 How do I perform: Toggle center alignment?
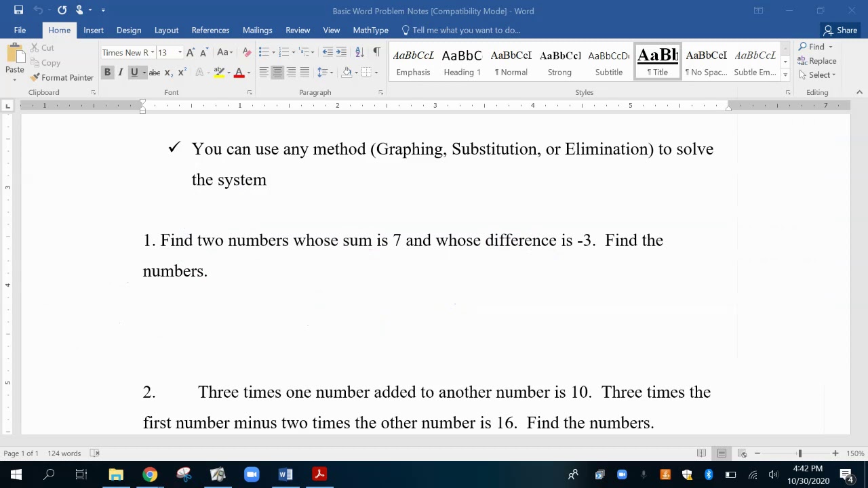pos(277,73)
